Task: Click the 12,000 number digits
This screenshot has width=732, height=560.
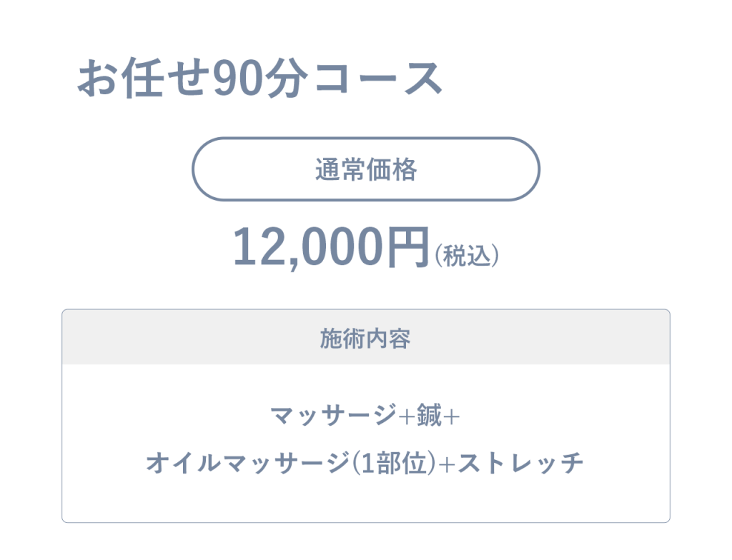Action: point(309,246)
